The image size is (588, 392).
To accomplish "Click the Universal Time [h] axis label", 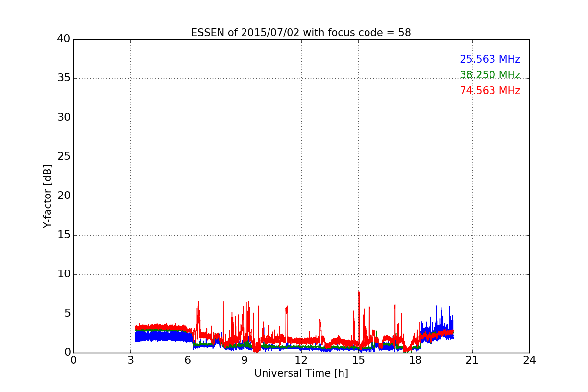I will [x=301, y=373].
